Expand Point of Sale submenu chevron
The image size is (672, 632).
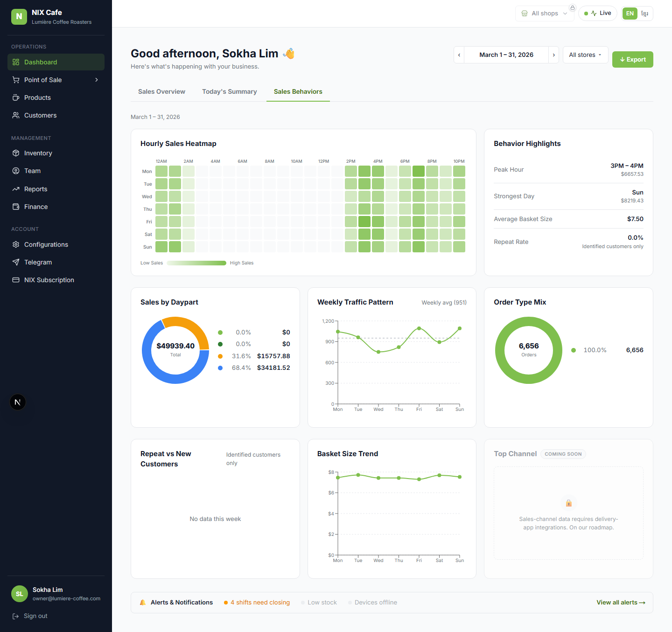pyautogui.click(x=97, y=80)
